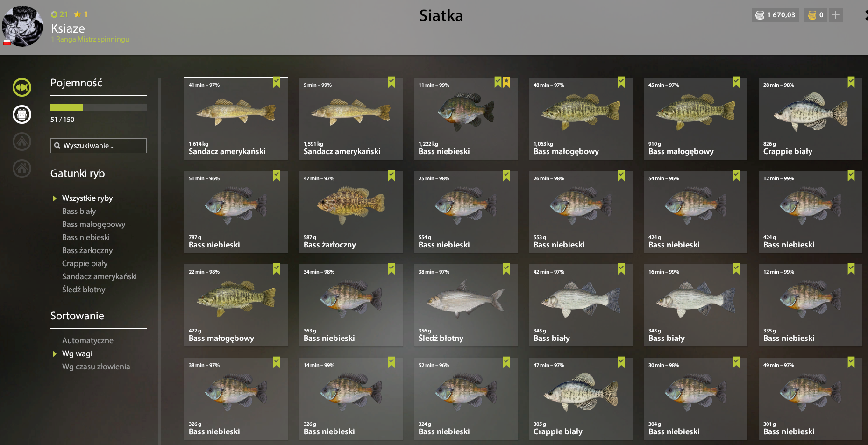Toggle the yellow star bookmark on 1,222 kg Bass niebieski

click(x=506, y=82)
